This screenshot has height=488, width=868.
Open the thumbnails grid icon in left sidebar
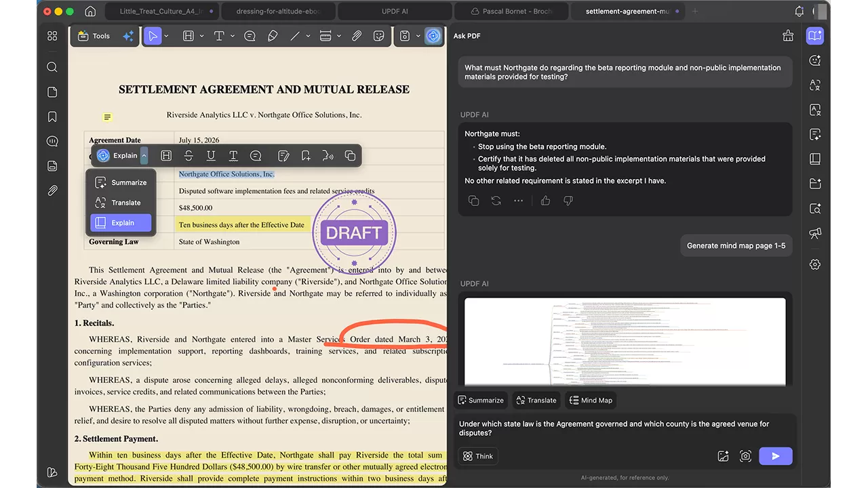[x=52, y=36]
